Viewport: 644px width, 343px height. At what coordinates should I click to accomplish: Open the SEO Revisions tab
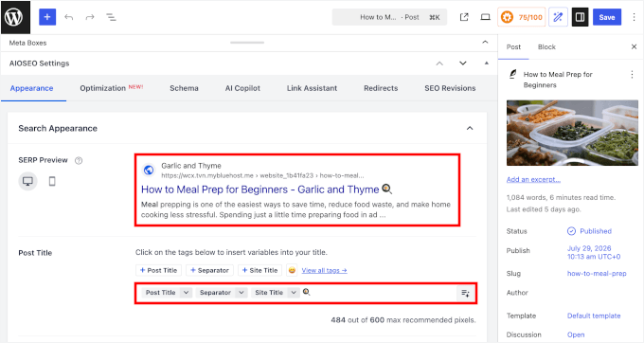(x=450, y=88)
